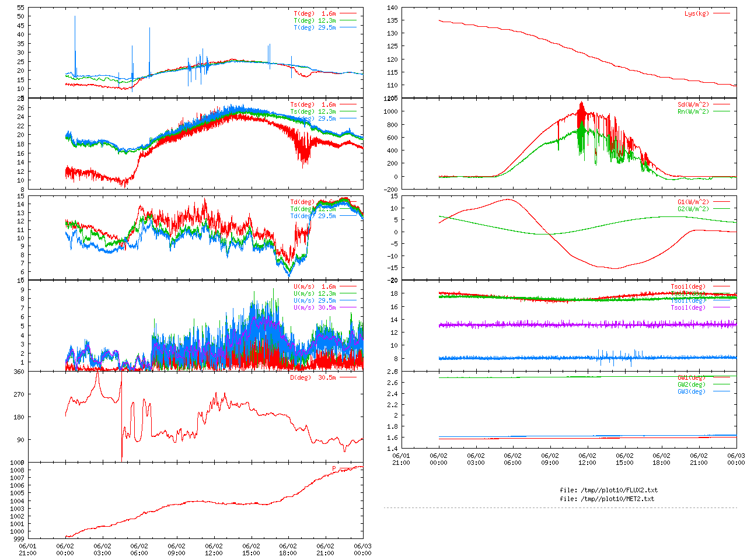This screenshot has width=747, height=560.
Task: Click the red-lined 'Tsoil(deg)' legend entry
Action: tap(688, 287)
